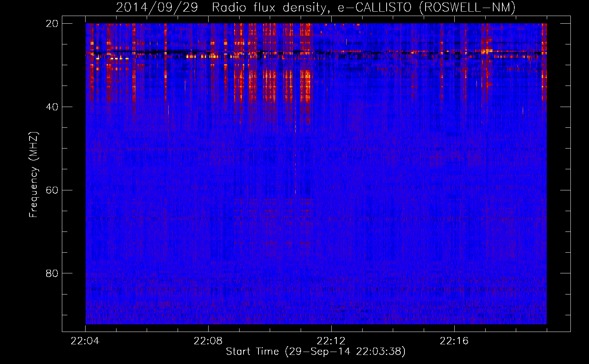Click the 22:12 time tick label
This screenshot has width=589, height=364.
(x=331, y=341)
